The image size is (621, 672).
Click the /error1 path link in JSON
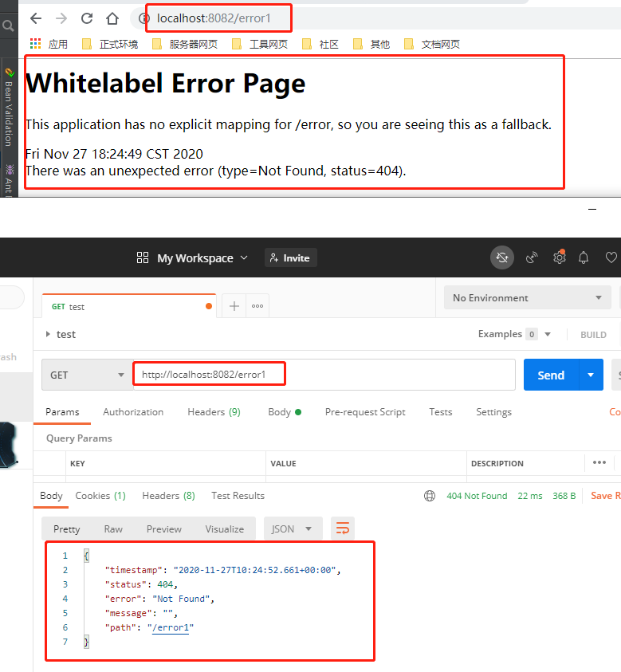coord(171,628)
